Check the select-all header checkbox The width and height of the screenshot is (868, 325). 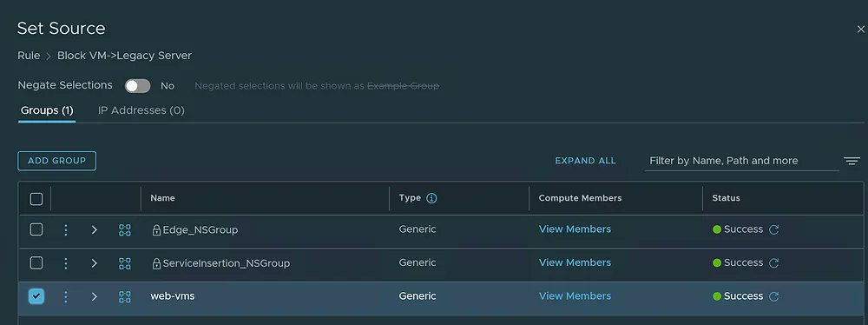(x=36, y=198)
